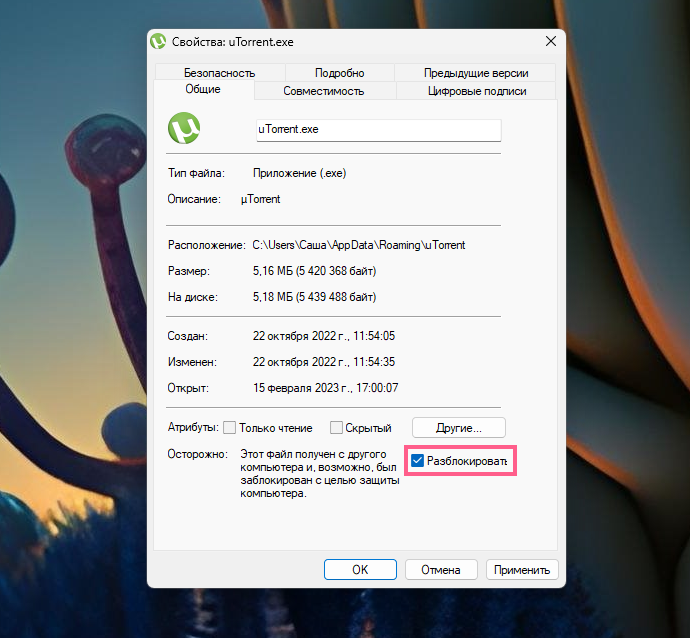Screen dimensions: 690x638
Task: Click the created date 11:54:05
Action: click(374, 336)
